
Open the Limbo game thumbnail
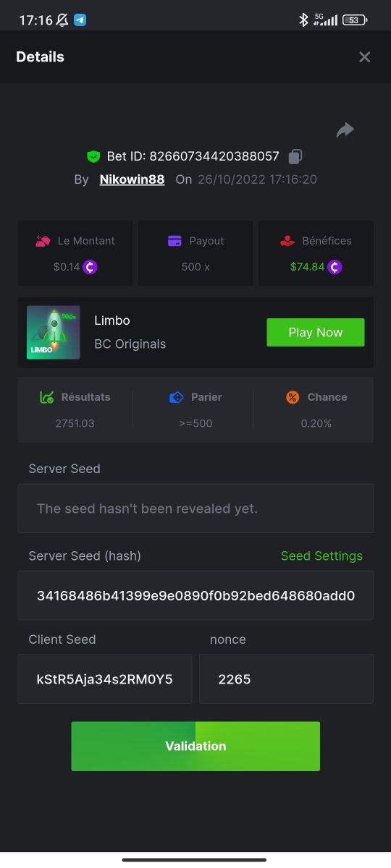pyautogui.click(x=54, y=333)
